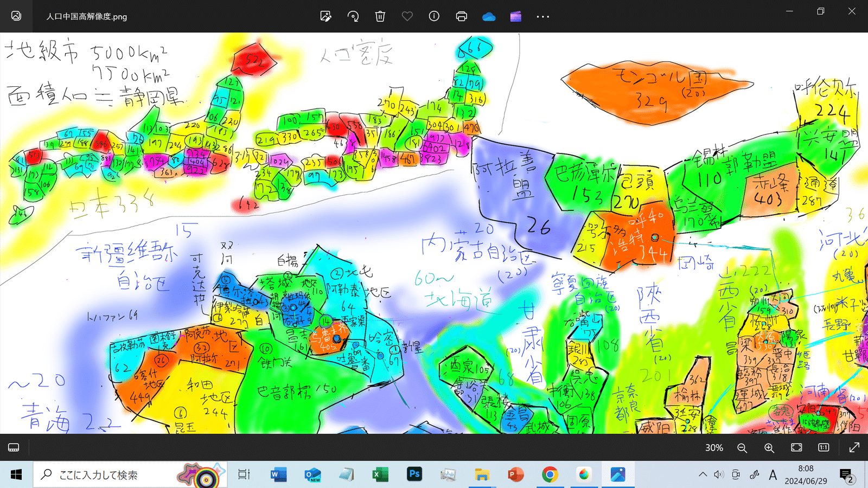Screen dimensions: 868x488
Task: View image at actual size 1:1
Action: tap(824, 447)
